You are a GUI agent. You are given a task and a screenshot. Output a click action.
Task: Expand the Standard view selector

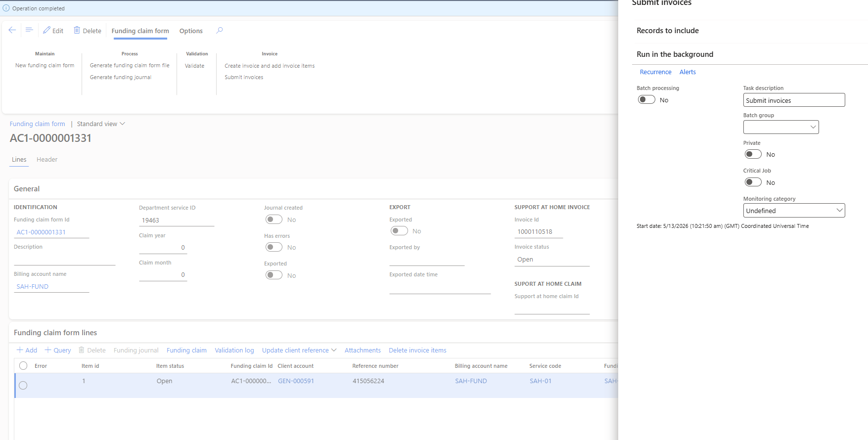click(x=101, y=124)
